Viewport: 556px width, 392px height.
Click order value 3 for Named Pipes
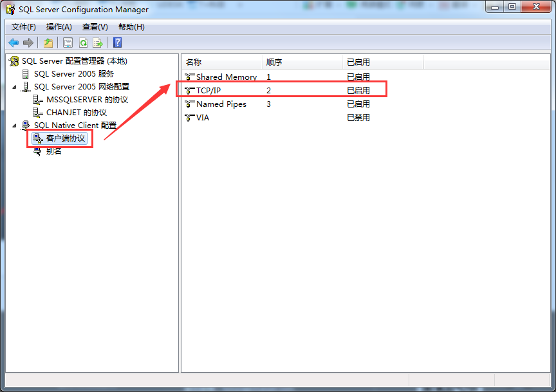coord(268,104)
